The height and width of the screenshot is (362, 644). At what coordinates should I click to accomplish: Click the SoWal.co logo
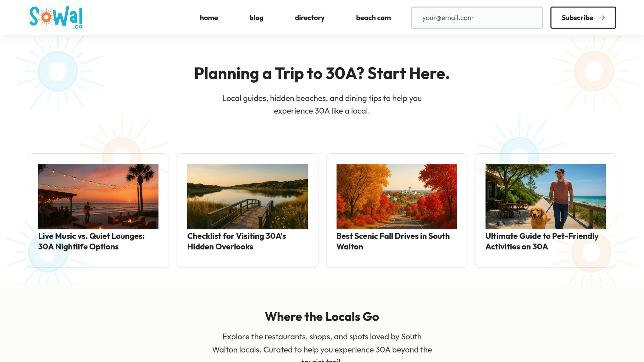point(56,18)
